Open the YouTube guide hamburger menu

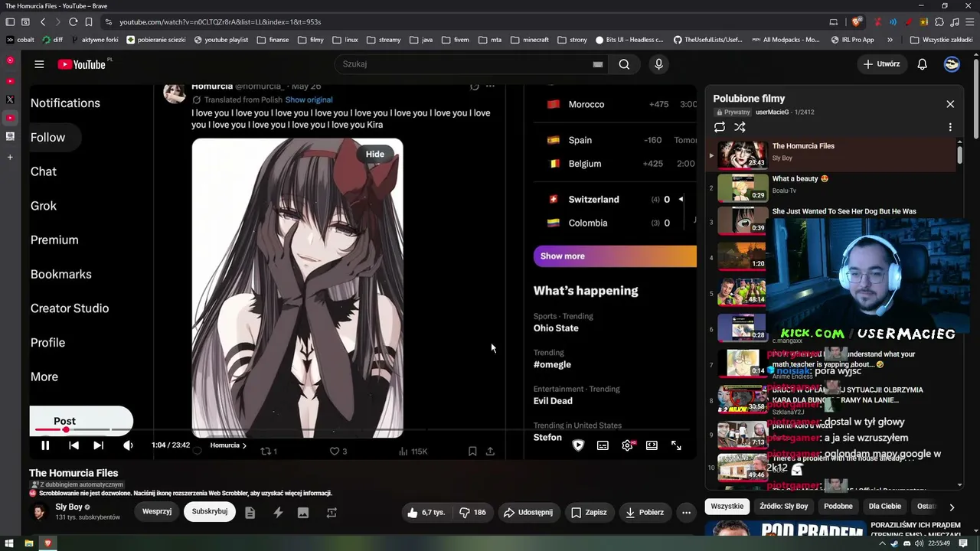(39, 64)
